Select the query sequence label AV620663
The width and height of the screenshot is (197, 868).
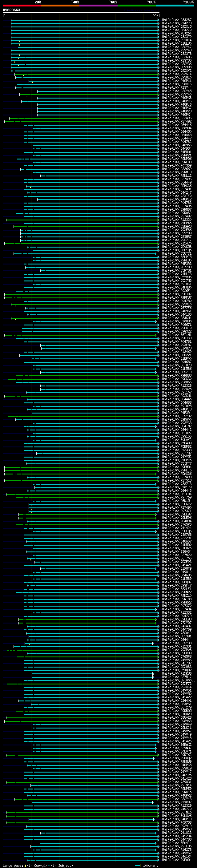tap(11, 10)
